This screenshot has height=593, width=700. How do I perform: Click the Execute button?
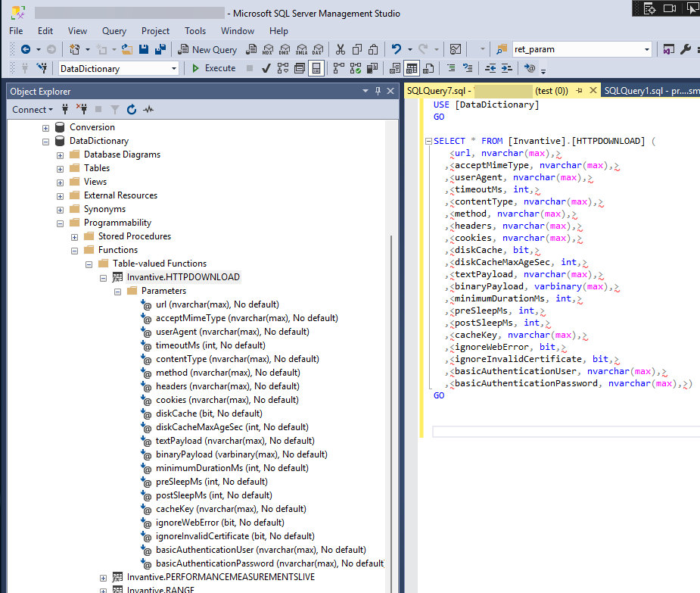(x=214, y=68)
